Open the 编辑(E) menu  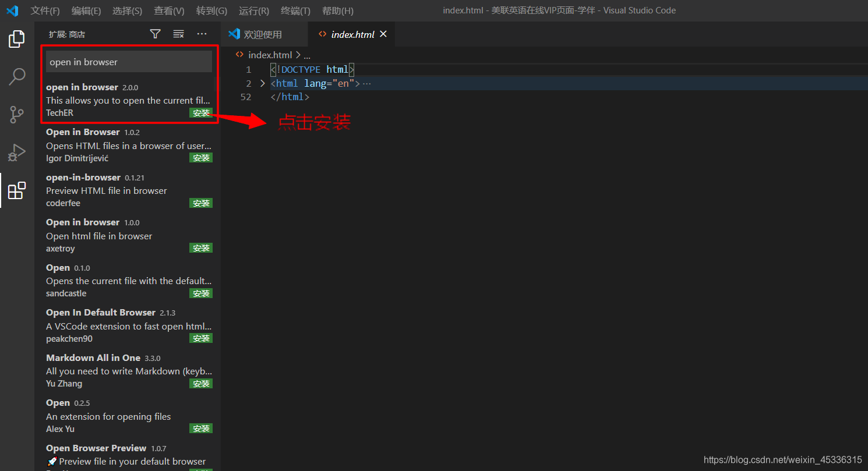click(86, 10)
